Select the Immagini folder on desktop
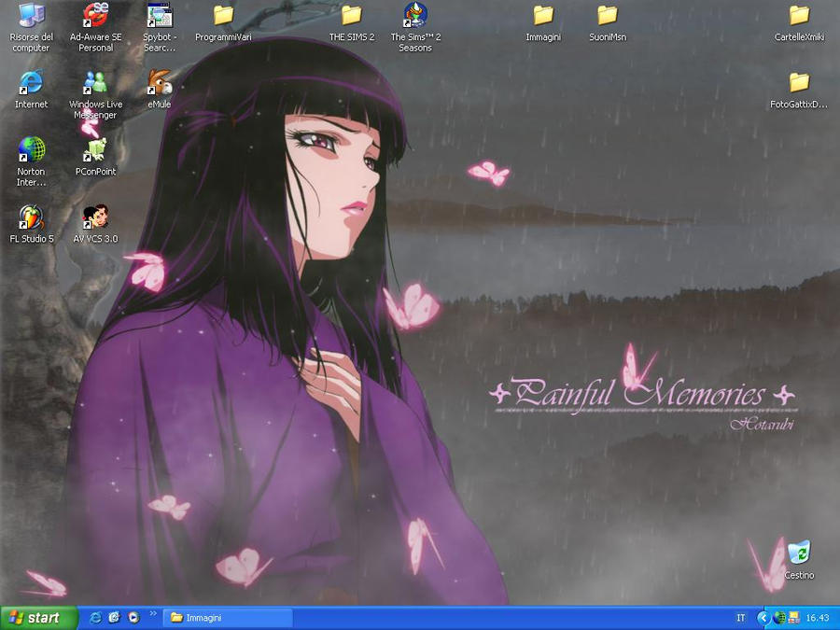This screenshot has height=630, width=840. (x=543, y=22)
